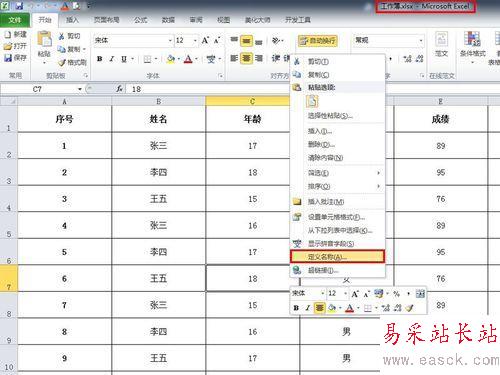Toggle Italic in the mini toolbar
The image size is (500, 375).
click(307, 308)
